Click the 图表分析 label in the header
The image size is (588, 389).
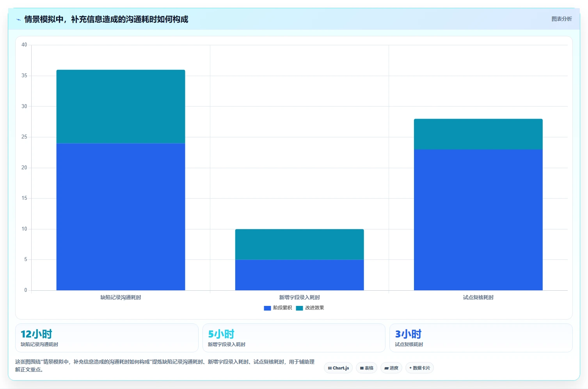561,19
